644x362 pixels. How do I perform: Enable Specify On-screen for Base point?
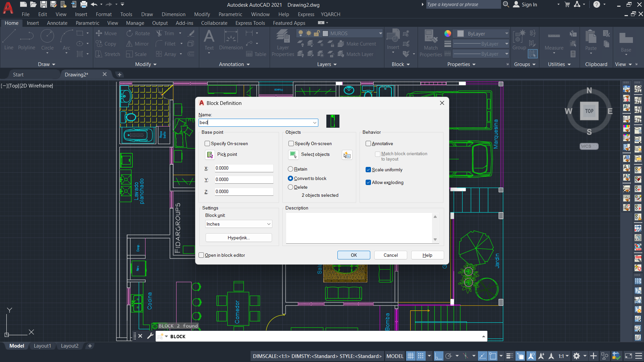[207, 143]
